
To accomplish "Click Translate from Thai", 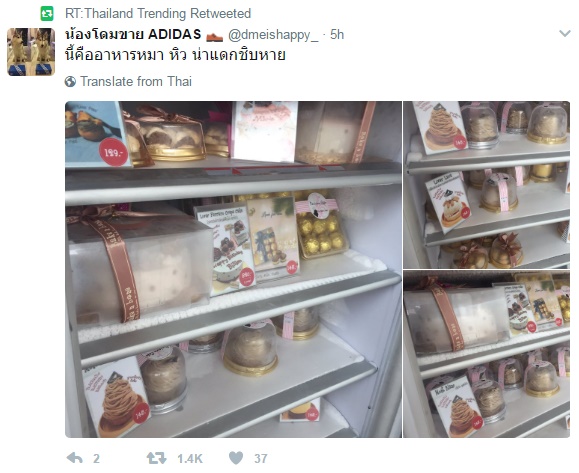I will coord(136,81).
